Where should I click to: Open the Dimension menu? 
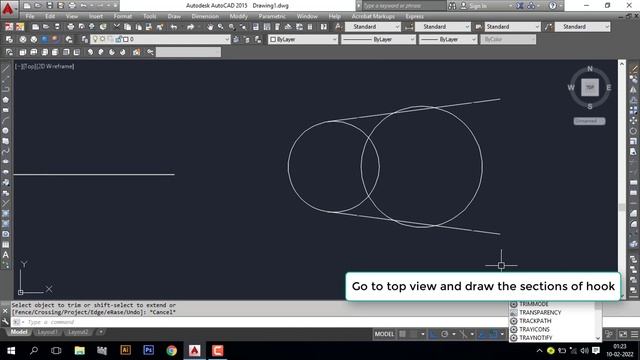[205, 16]
